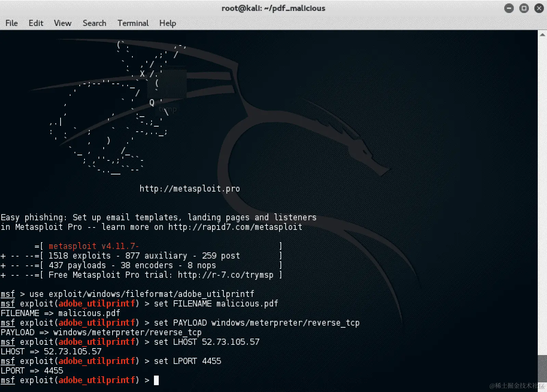Open the View menu
The image size is (547, 392).
[x=63, y=23]
